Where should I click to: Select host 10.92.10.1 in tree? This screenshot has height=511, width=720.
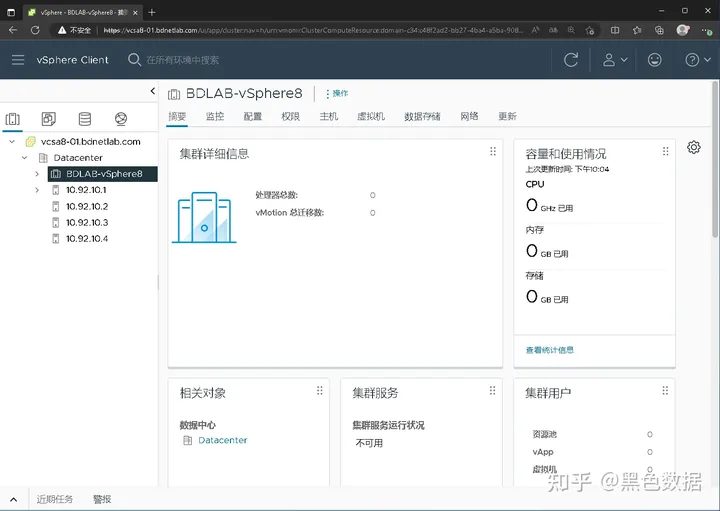86,190
